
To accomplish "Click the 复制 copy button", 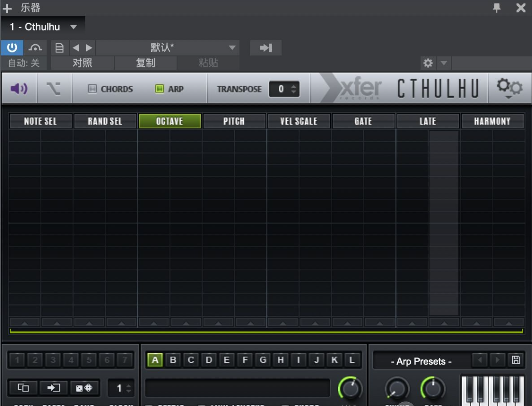I will point(146,63).
